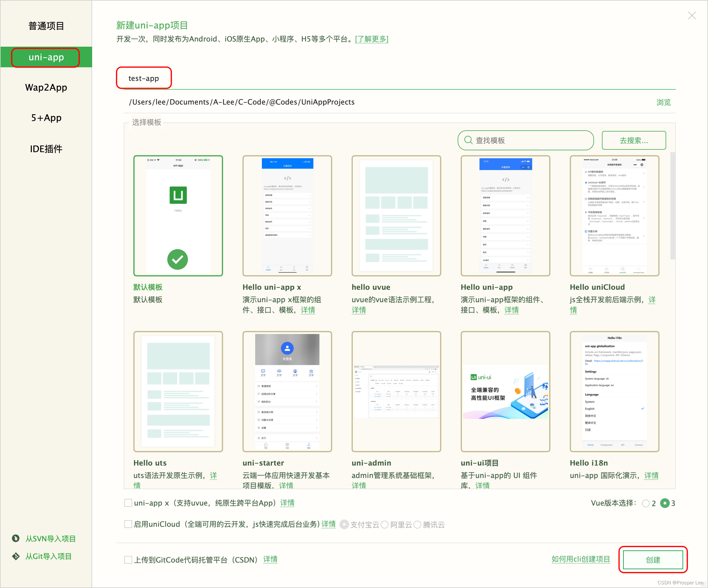Enable the uni-app x checkbox
The width and height of the screenshot is (708, 588).
(128, 503)
